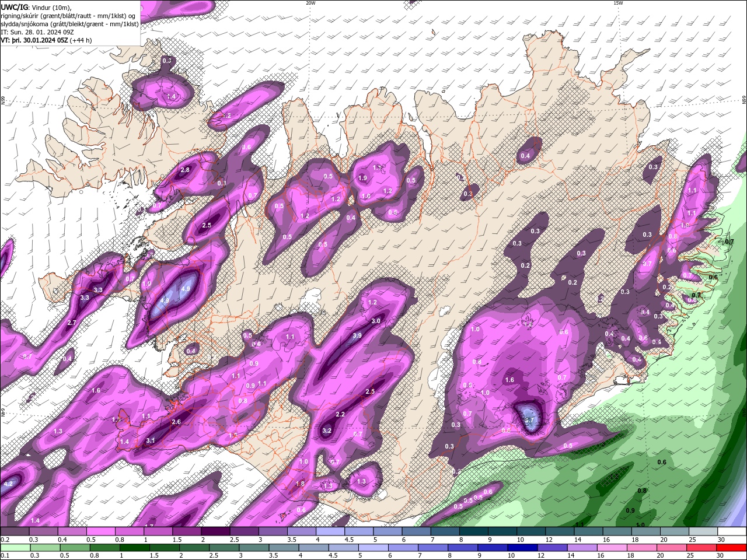Viewport: 747px width, 560px height.
Task: Pick the upper legend swatch between 4 and 4.5
Action: (x=330, y=531)
